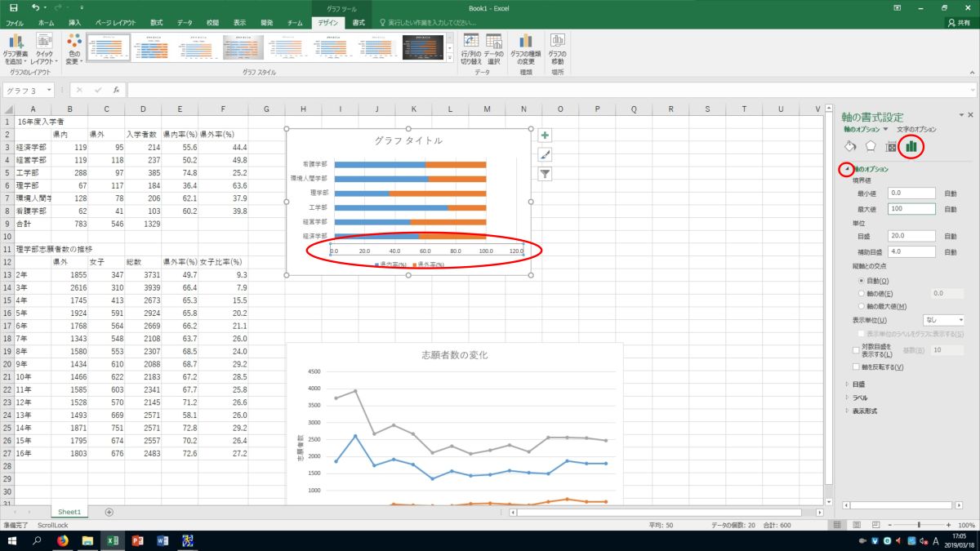Click the グラフ タイトル chart title
The image size is (980, 551).
point(408,140)
